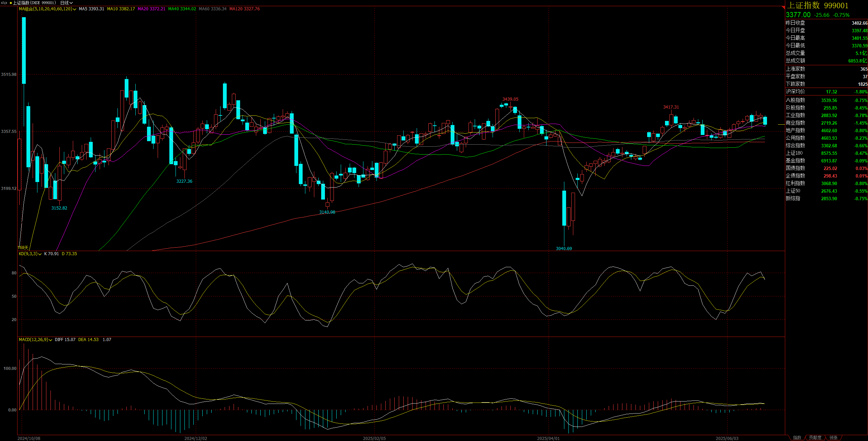Click the magenta MA20 legend label
868x441 pixels.
click(x=151, y=9)
